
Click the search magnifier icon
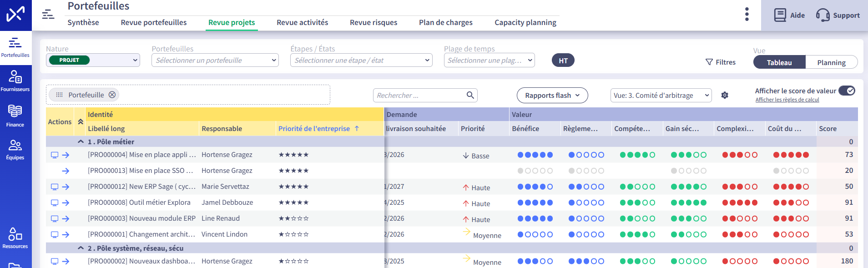470,95
